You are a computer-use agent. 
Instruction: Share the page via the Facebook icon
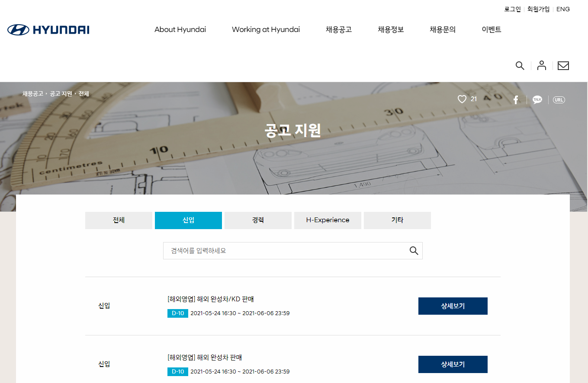point(516,99)
